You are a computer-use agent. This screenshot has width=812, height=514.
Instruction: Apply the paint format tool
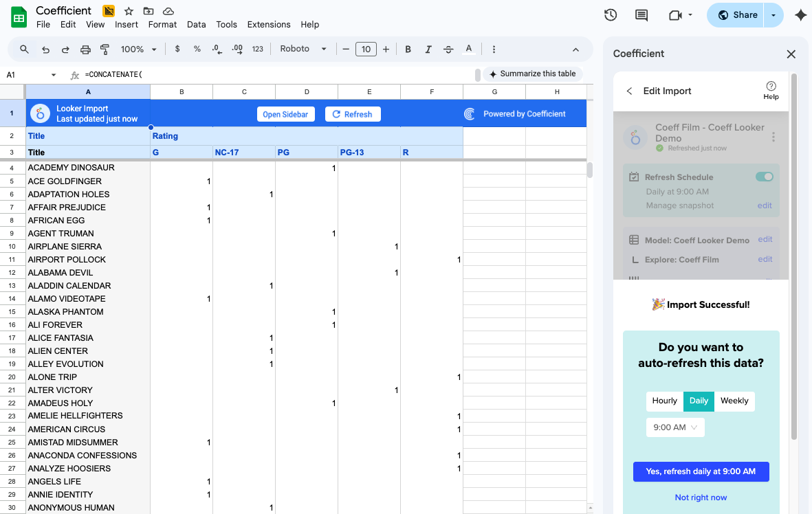105,49
